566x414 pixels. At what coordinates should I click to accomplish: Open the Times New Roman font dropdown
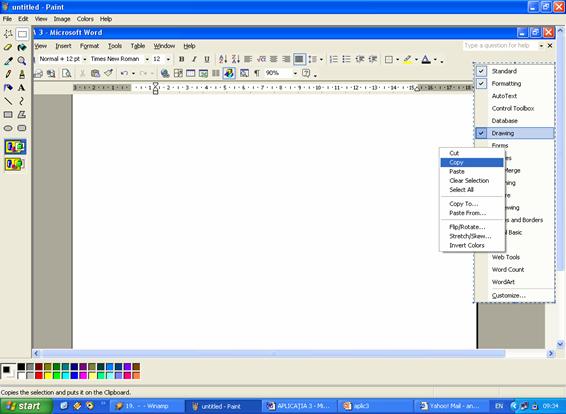[147, 59]
